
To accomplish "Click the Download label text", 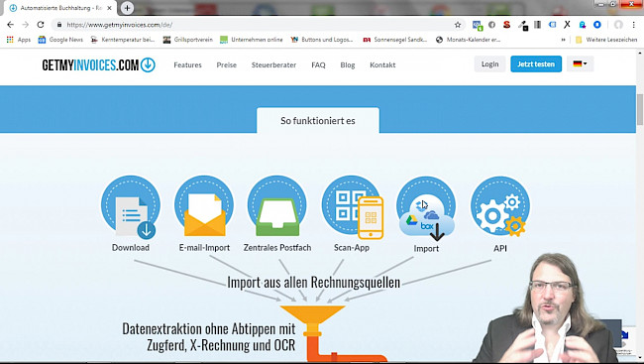I will click(131, 248).
